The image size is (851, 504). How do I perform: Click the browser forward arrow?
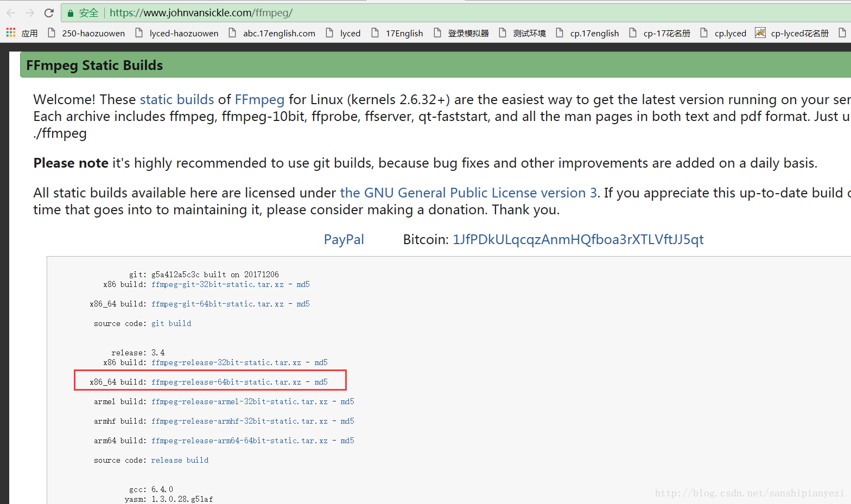point(30,12)
